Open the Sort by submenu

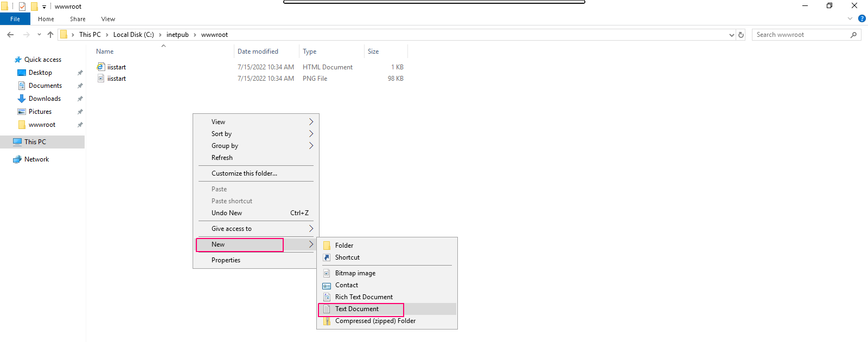[x=256, y=134]
